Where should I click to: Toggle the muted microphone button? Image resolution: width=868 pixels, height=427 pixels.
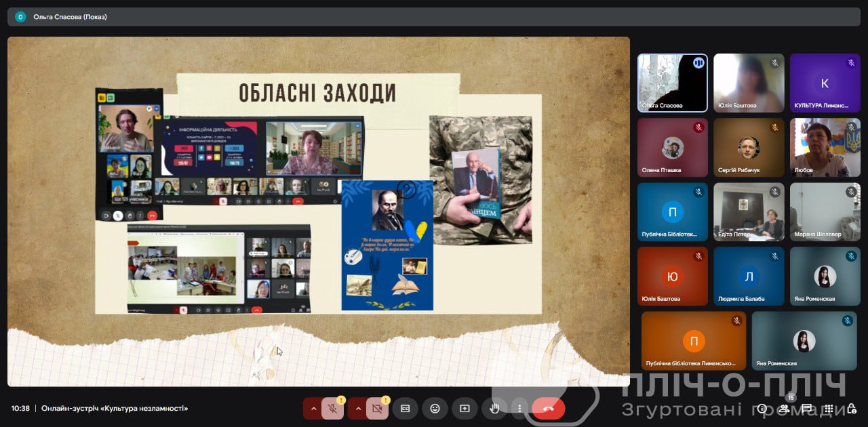pyautogui.click(x=332, y=409)
